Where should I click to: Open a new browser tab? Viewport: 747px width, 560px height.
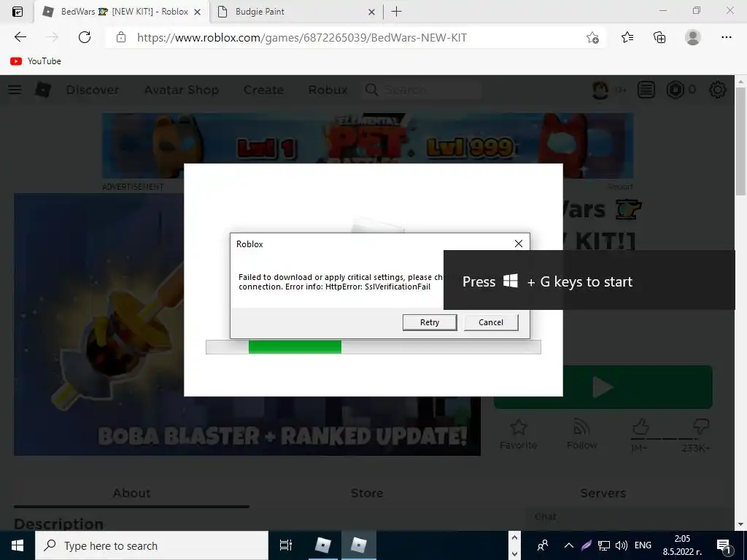pyautogui.click(x=396, y=12)
